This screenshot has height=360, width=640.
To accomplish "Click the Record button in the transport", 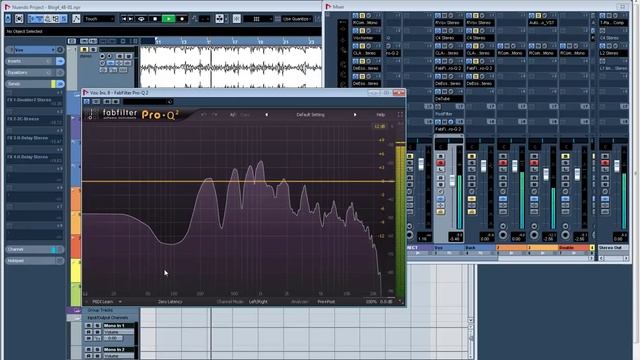I will pyautogui.click(x=182, y=19).
